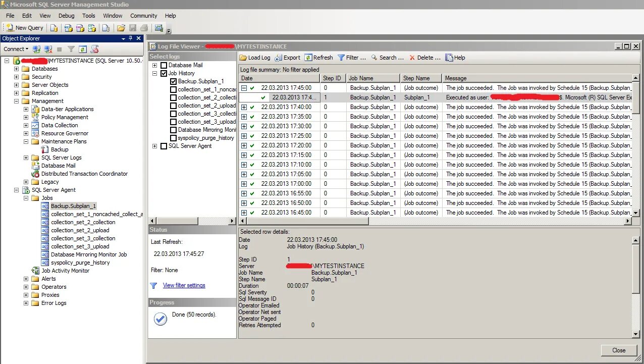Sort by the Date column header
The width and height of the screenshot is (644, 364).
280,78
